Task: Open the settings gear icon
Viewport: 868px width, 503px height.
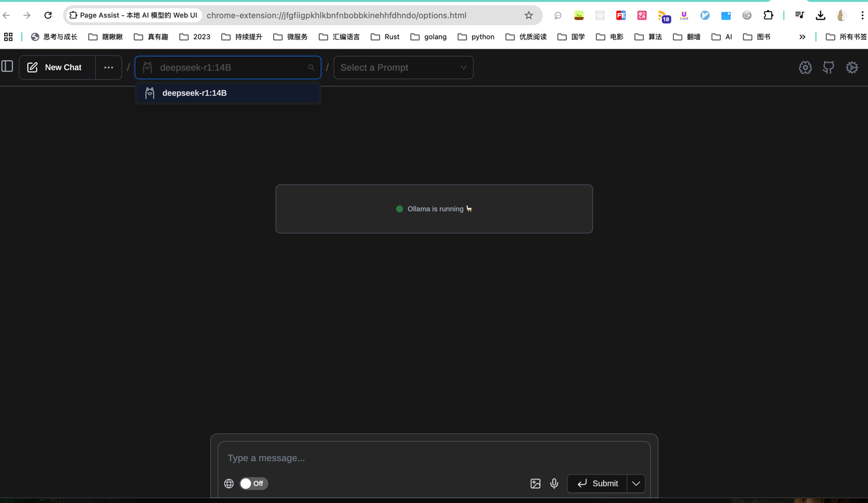Action: point(852,67)
